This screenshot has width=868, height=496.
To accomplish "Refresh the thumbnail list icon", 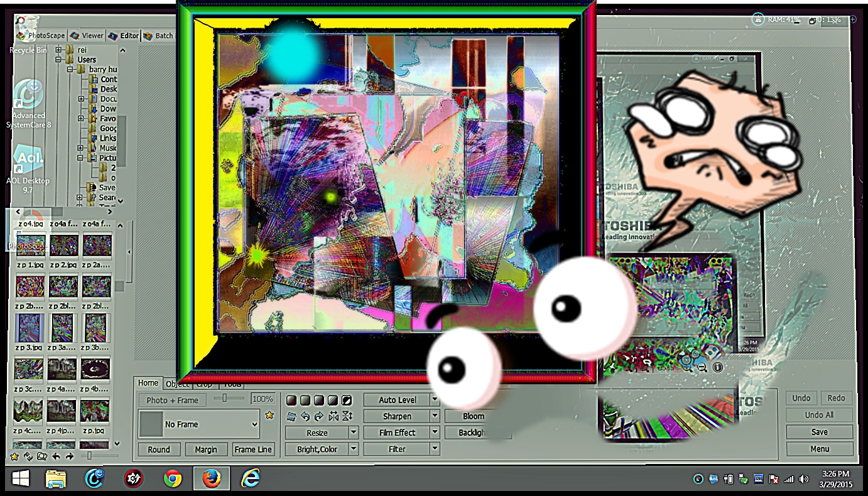I will pyautogui.click(x=28, y=456).
